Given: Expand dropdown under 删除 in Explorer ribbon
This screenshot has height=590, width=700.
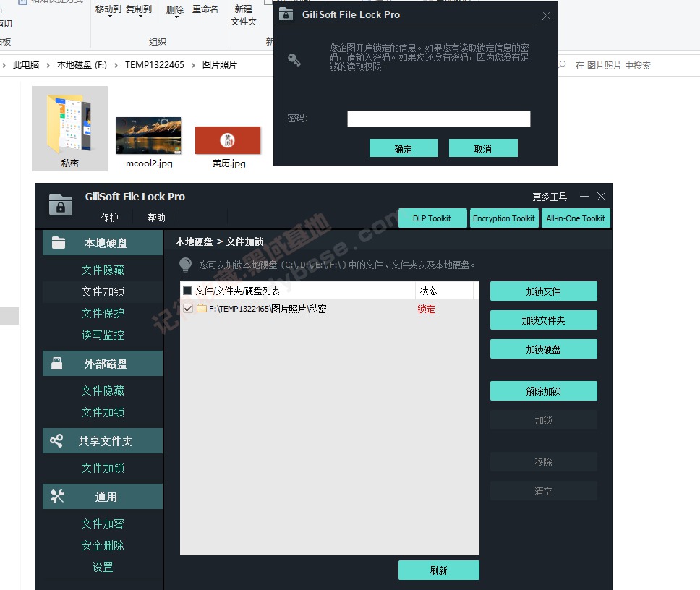Looking at the screenshot, I should pos(176,17).
